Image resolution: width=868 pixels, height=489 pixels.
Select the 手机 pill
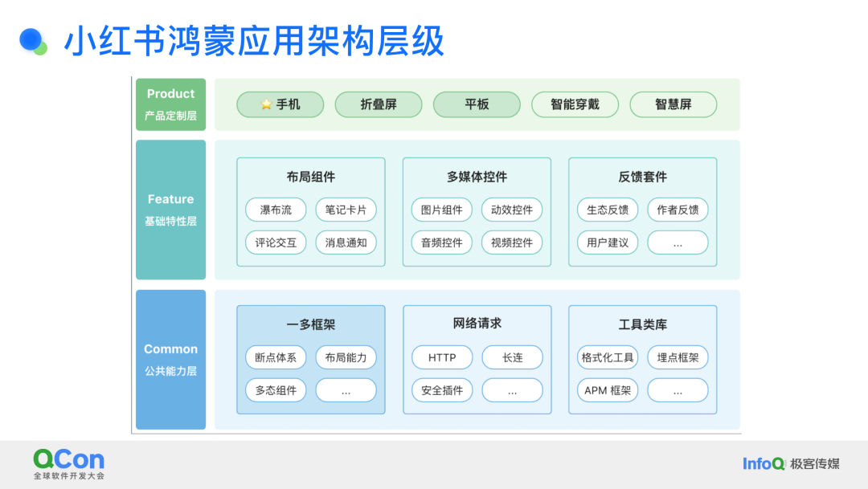(x=280, y=104)
